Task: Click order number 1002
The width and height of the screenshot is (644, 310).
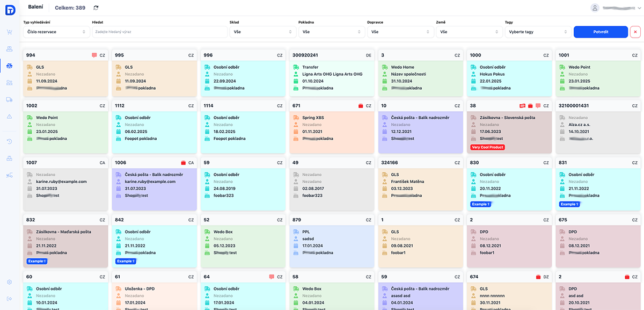Action: coord(32,106)
